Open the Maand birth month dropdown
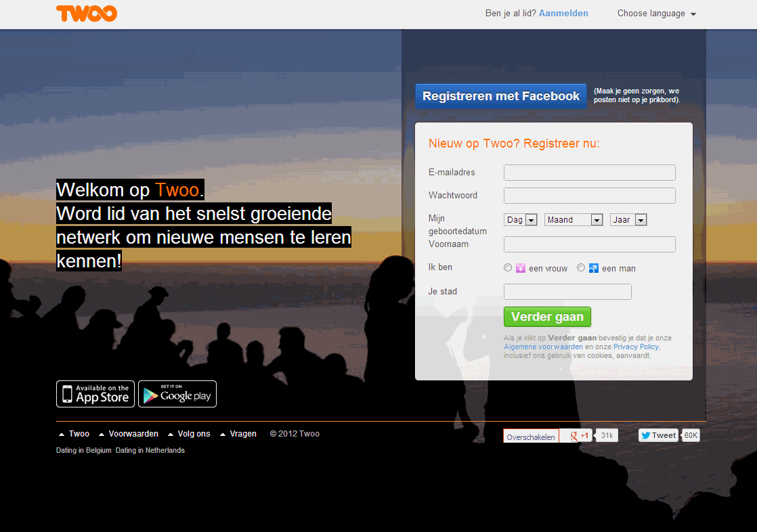Image resolution: width=757 pixels, height=532 pixels. tap(574, 220)
